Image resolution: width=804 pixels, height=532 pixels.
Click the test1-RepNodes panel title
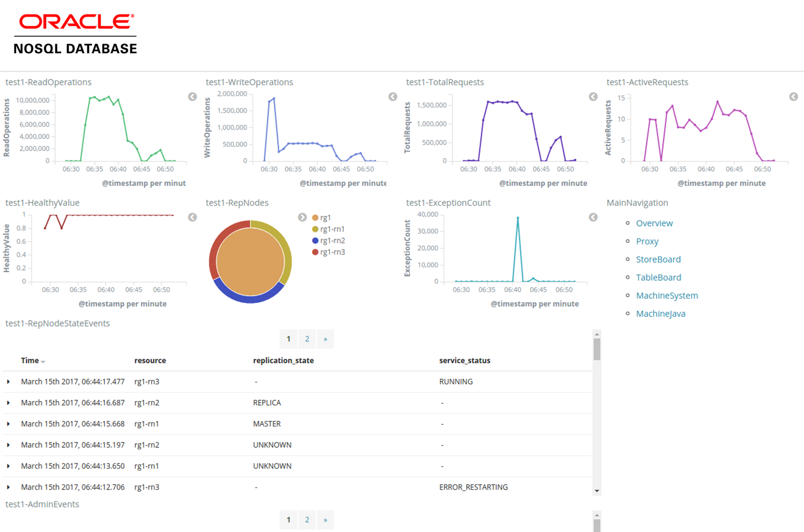point(237,203)
